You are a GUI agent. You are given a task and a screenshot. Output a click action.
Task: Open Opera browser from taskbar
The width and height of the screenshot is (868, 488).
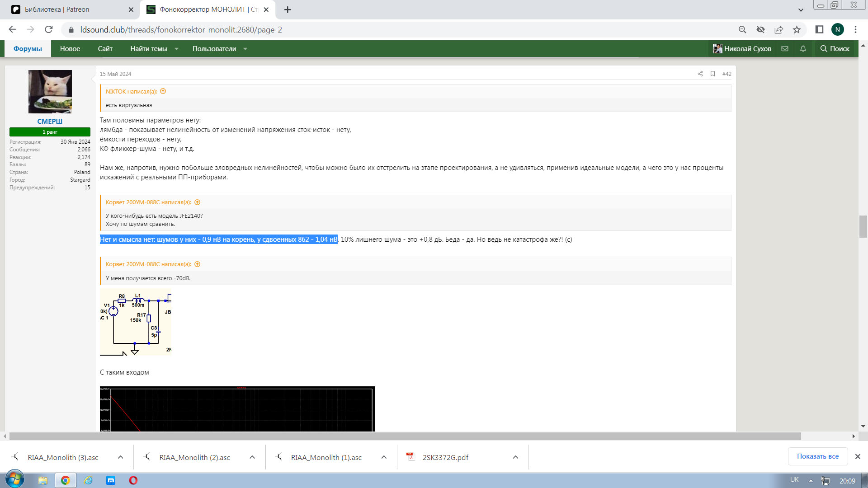pos(133,480)
